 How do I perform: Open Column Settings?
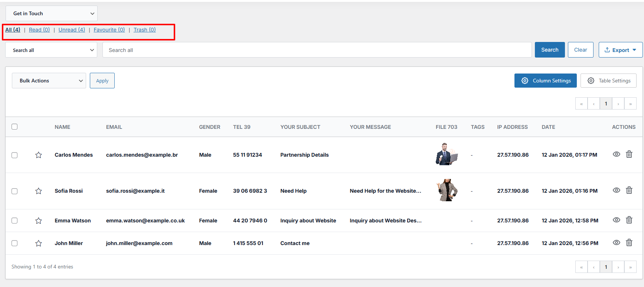(x=545, y=81)
